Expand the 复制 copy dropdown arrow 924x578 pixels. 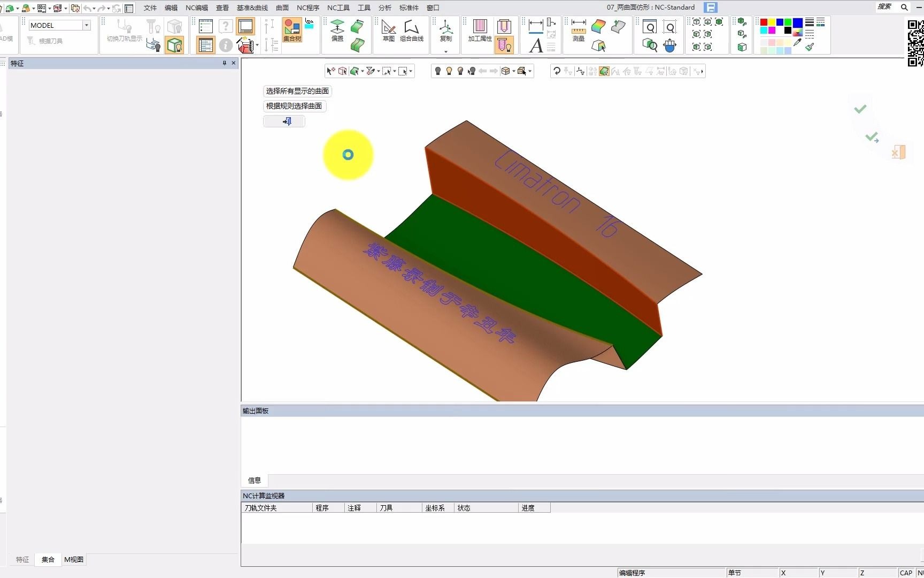pyautogui.click(x=446, y=51)
